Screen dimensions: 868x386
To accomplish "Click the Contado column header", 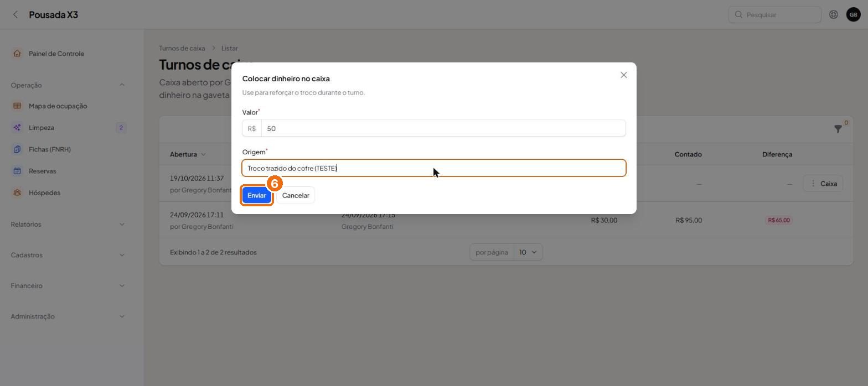I will [688, 154].
